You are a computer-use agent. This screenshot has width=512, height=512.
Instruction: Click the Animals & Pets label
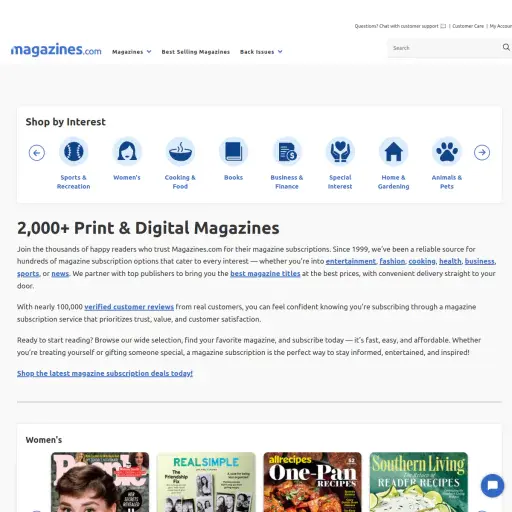pyautogui.click(x=447, y=182)
